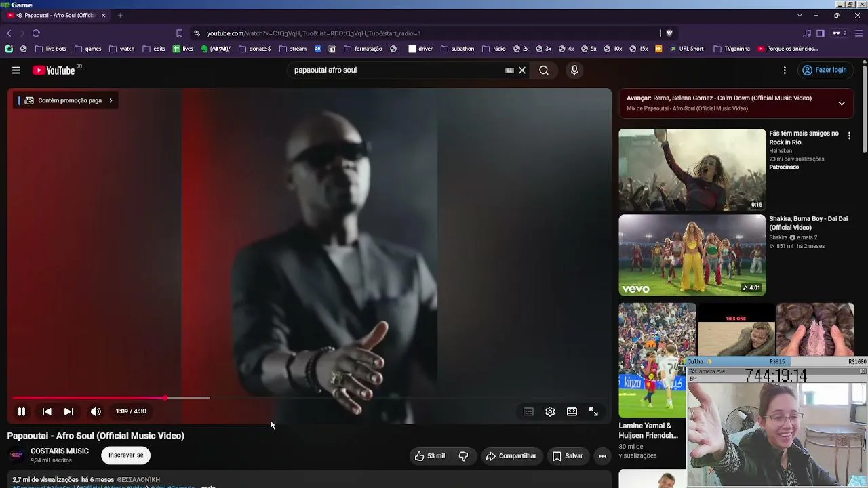Viewport: 868px width, 488px height.
Task: Bookmark this page via the bookmark icon
Action: pyautogui.click(x=179, y=33)
